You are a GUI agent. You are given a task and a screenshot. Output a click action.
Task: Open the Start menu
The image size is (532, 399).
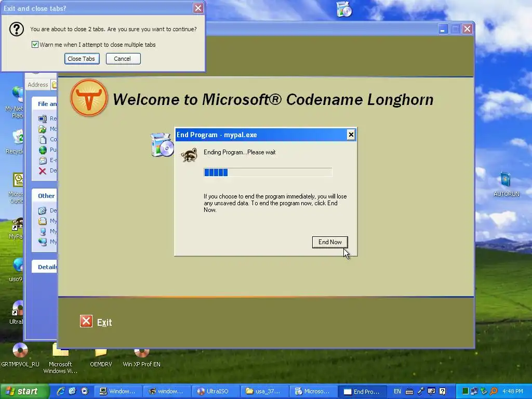click(24, 391)
